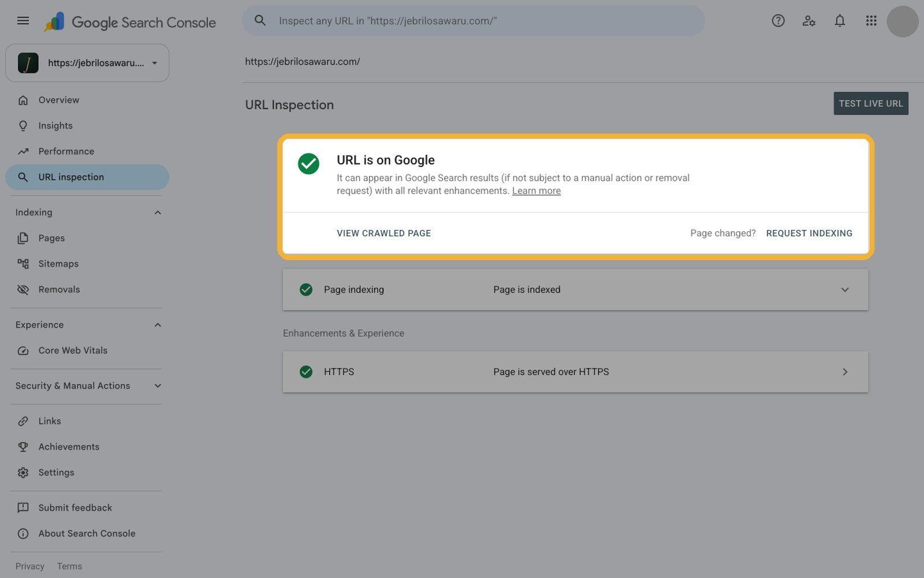Open the main hamburger menu
Viewport: 924px width, 578px height.
click(23, 21)
